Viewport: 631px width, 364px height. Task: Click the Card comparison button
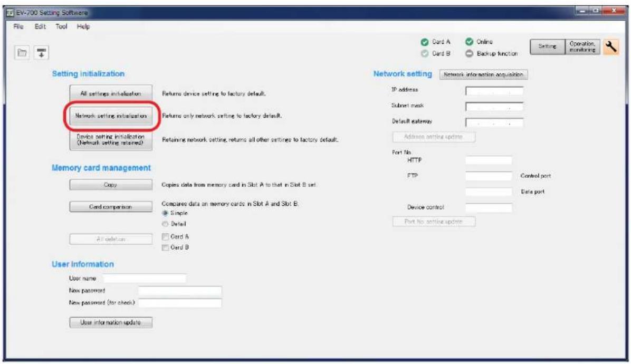(x=111, y=207)
